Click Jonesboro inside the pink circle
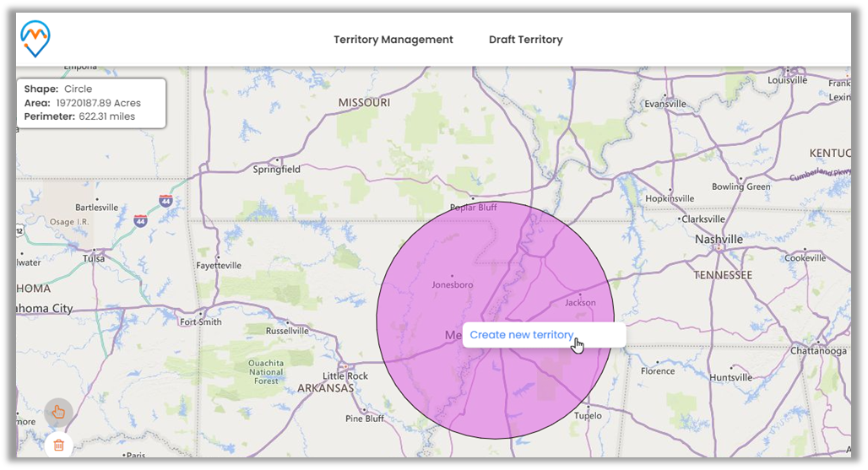Screen dimensions: 868x470 [452, 284]
